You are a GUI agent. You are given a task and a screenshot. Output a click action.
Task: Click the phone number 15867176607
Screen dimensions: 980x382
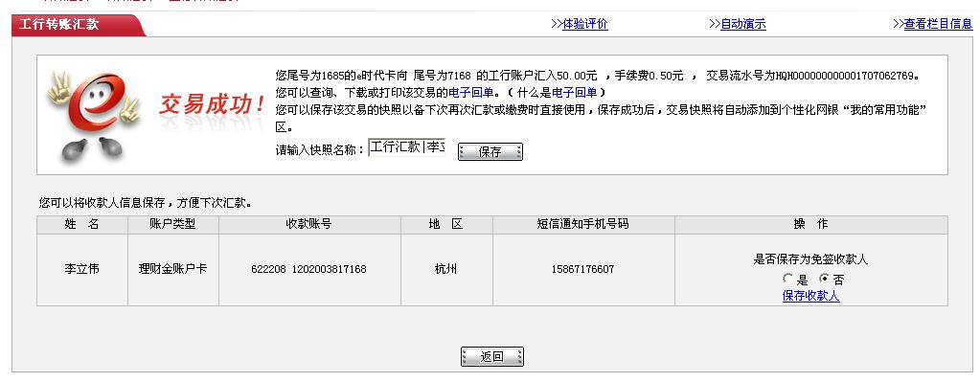pyautogui.click(x=583, y=270)
